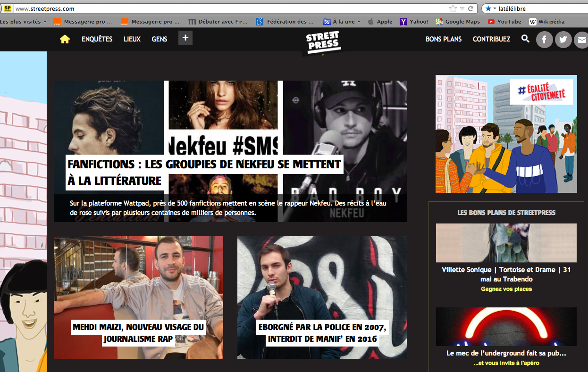Open the StreetPress Twitter icon
This screenshot has height=372, width=588.
click(563, 40)
